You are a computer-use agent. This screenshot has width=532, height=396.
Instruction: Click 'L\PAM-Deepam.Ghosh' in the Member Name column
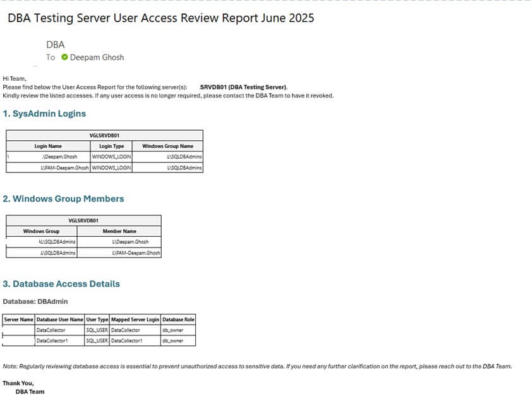point(136,253)
